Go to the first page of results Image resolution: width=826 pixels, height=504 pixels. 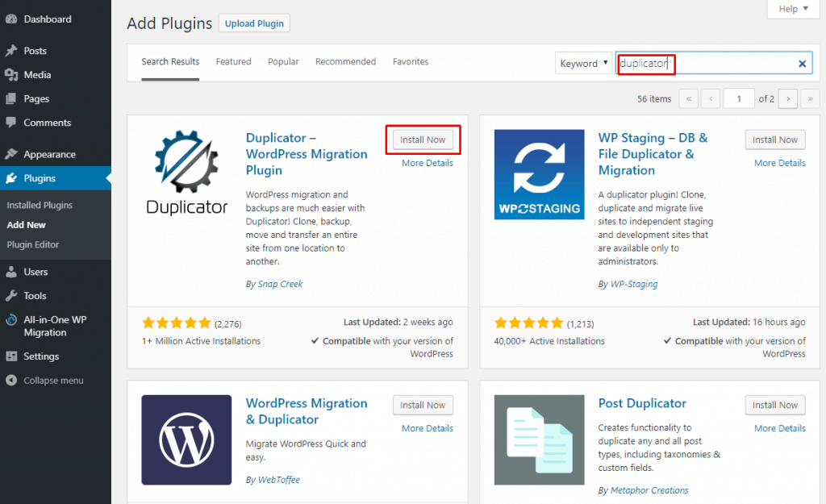(x=689, y=98)
